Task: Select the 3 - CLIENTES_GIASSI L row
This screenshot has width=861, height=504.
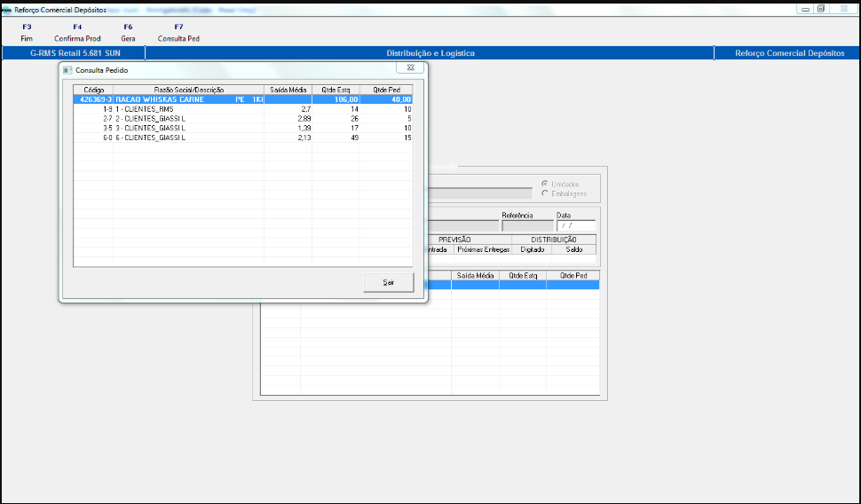Action: click(242, 128)
